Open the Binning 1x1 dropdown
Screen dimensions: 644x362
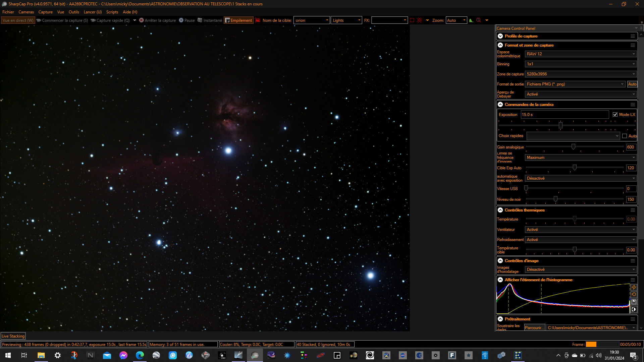(580, 64)
